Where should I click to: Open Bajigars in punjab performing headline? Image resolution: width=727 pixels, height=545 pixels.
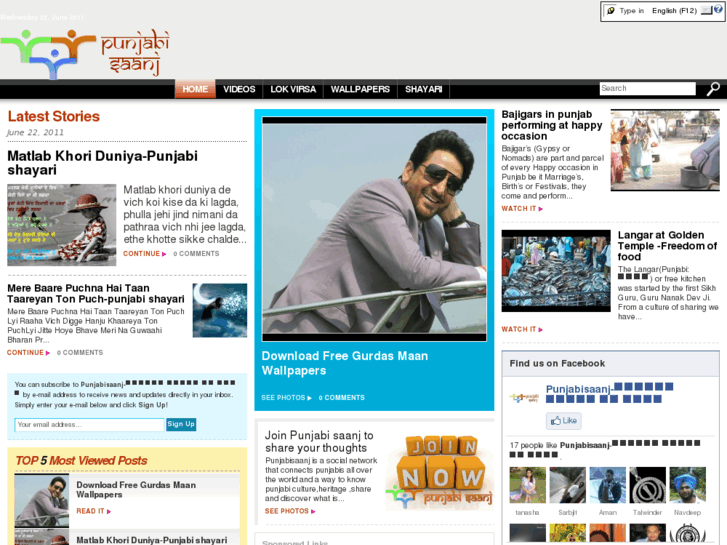[x=552, y=125]
